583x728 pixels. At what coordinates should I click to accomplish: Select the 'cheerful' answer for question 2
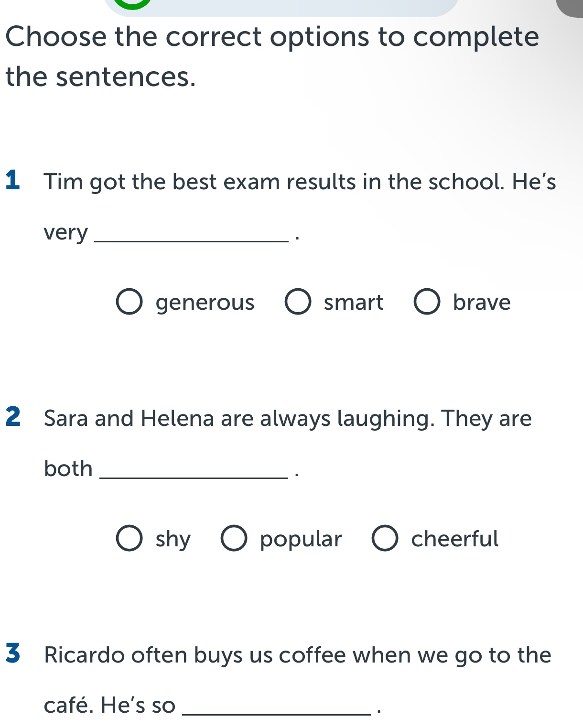coord(385,539)
